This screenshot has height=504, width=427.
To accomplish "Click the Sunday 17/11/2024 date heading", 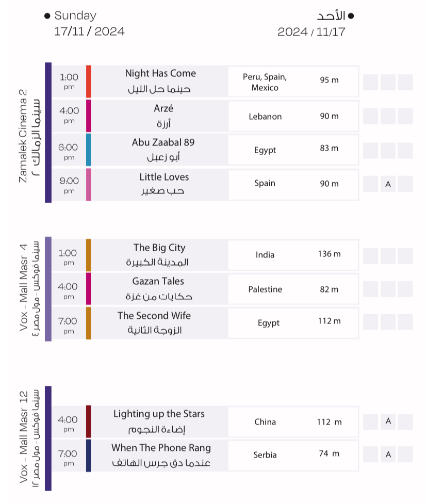I will [89, 24].
